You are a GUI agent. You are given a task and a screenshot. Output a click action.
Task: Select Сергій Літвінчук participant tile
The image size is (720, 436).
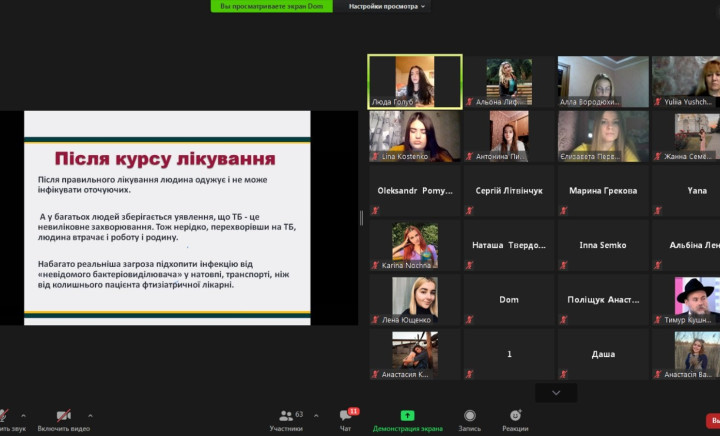[509, 190]
